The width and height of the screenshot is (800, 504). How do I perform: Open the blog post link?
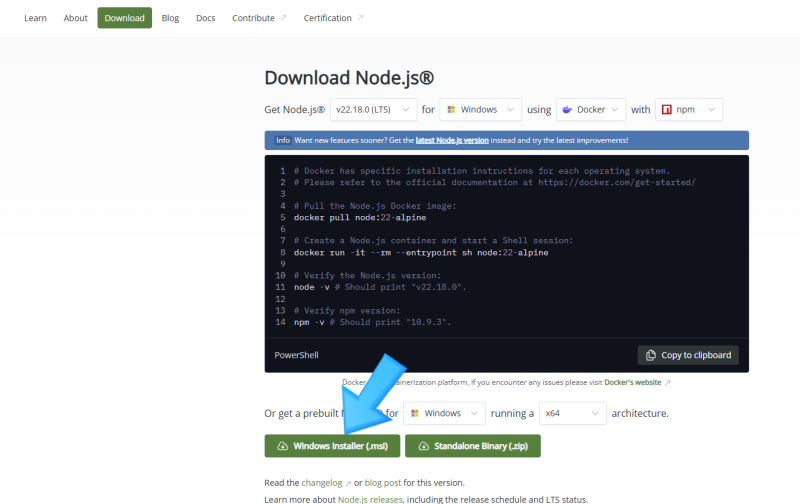click(x=383, y=483)
